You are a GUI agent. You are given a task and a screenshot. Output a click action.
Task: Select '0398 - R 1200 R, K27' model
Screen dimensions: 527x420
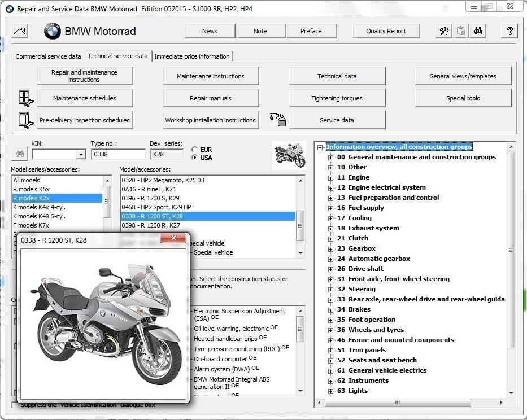pos(208,225)
